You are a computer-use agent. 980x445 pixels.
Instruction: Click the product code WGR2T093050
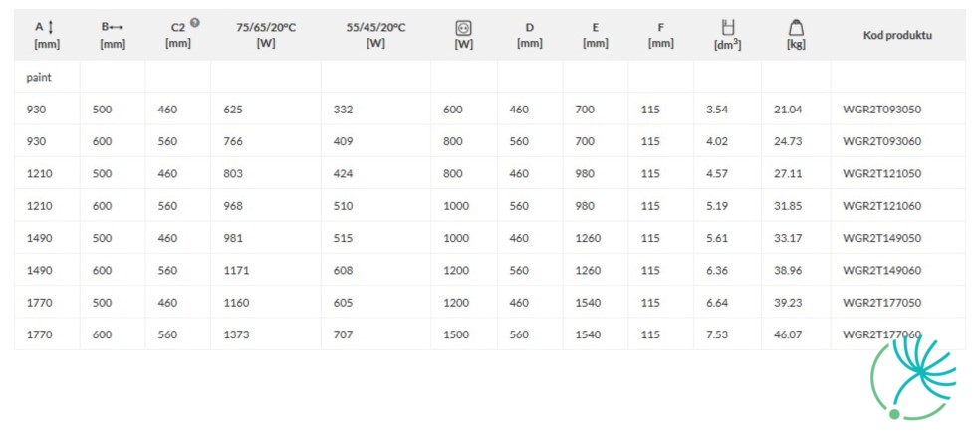pyautogui.click(x=881, y=110)
